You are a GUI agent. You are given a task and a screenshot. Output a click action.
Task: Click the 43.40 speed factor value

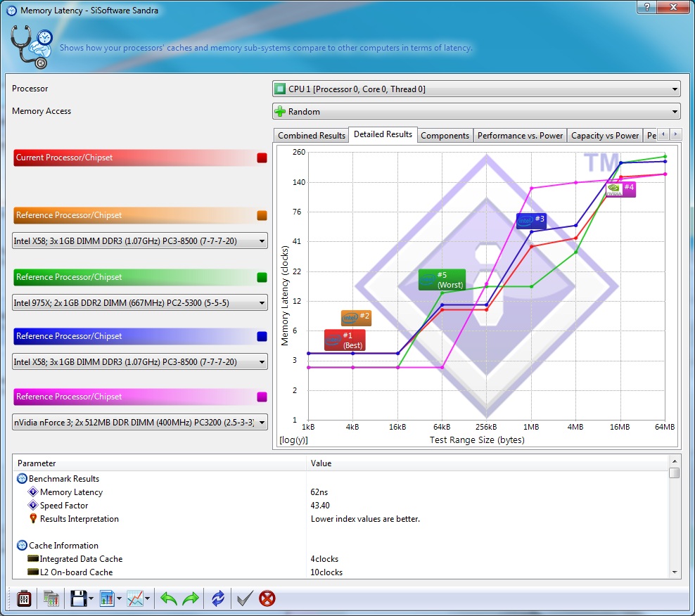(x=320, y=505)
